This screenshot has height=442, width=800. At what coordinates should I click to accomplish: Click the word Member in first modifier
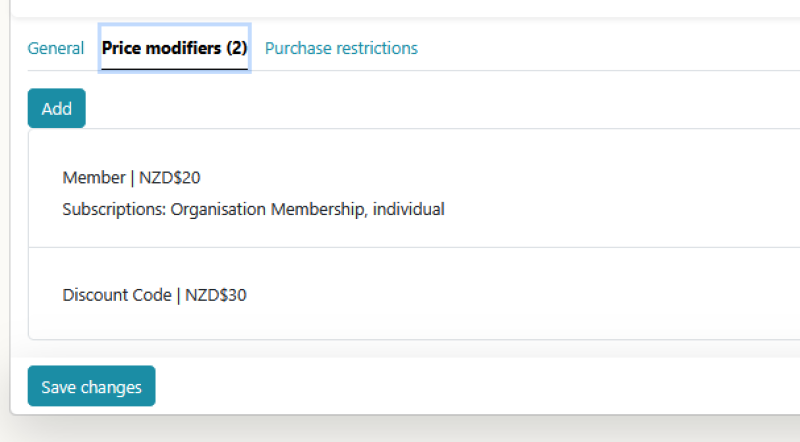click(x=93, y=178)
